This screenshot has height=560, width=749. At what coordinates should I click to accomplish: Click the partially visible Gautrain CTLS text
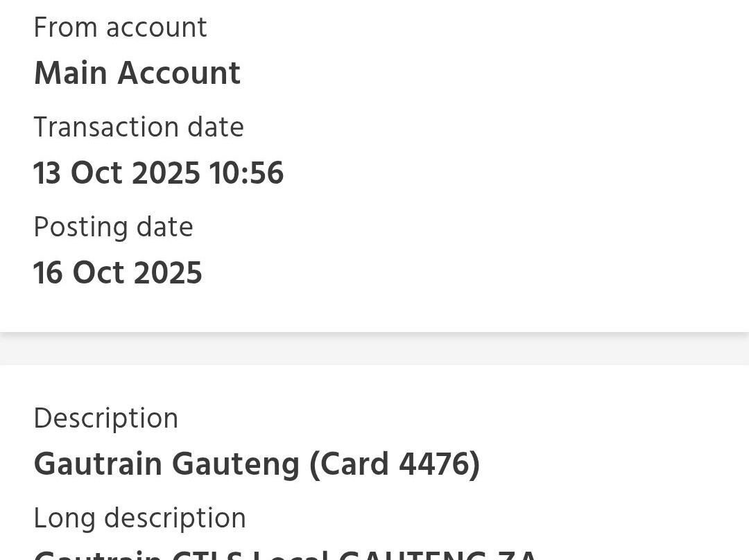[x=139, y=555]
